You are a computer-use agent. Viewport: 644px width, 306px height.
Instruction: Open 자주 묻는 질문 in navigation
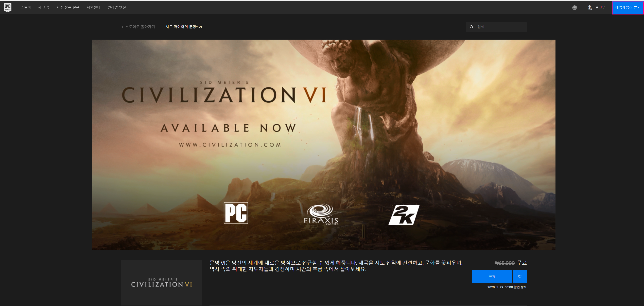(68, 7)
